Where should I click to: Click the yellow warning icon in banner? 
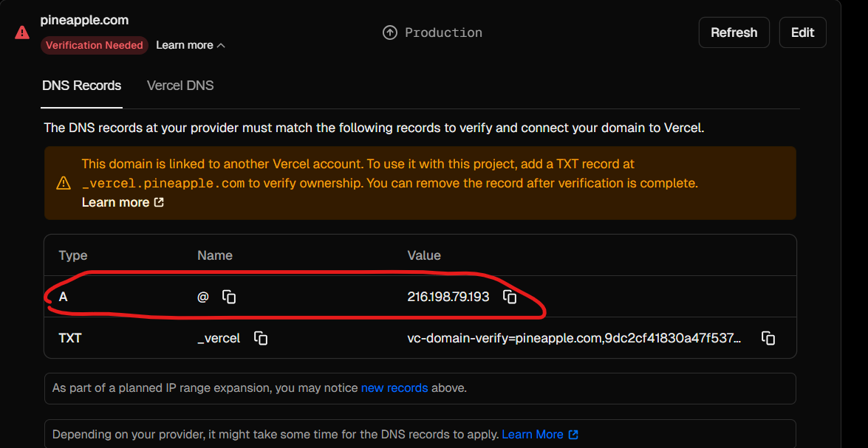(x=64, y=183)
